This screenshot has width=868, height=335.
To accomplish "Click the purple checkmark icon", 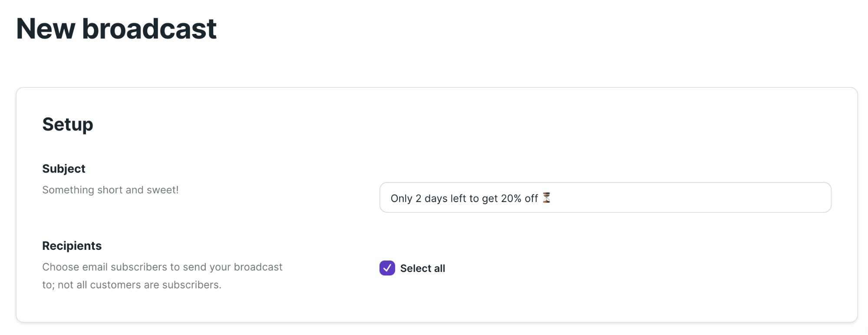I will (387, 268).
